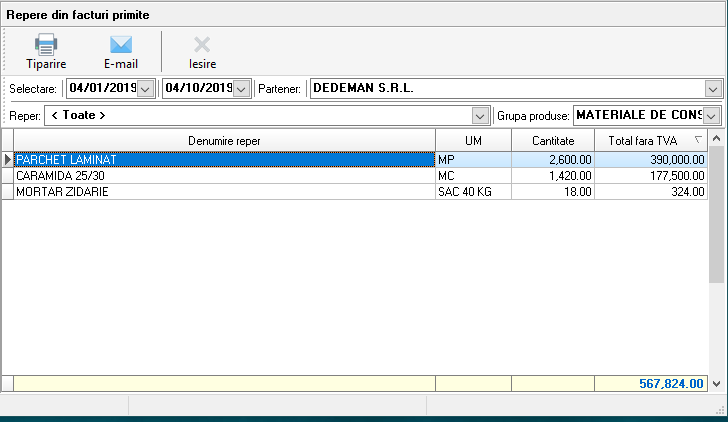
Task: Select the PARCHET LAMINAT row
Action: pyautogui.click(x=224, y=159)
